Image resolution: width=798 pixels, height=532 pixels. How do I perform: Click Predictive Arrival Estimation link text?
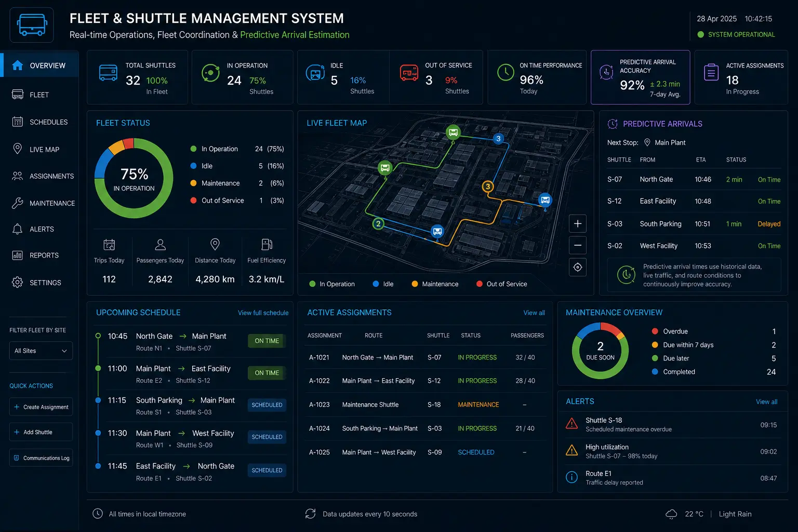295,35
